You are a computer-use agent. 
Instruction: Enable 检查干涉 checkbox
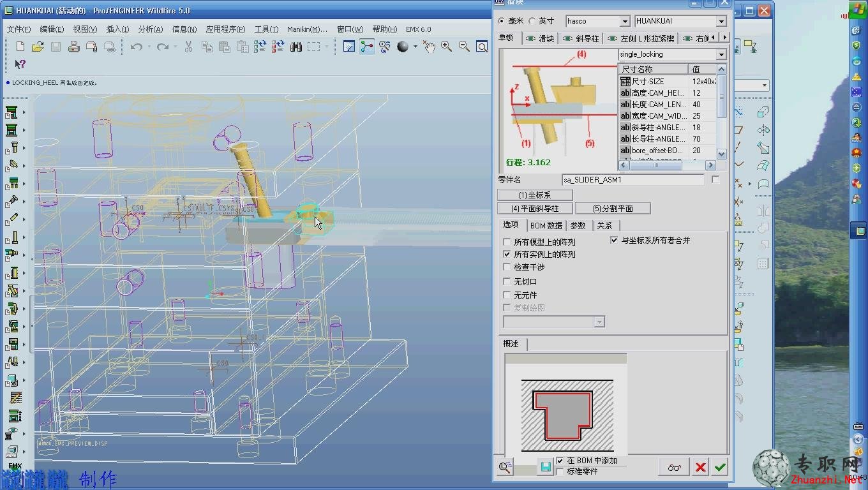[507, 267]
